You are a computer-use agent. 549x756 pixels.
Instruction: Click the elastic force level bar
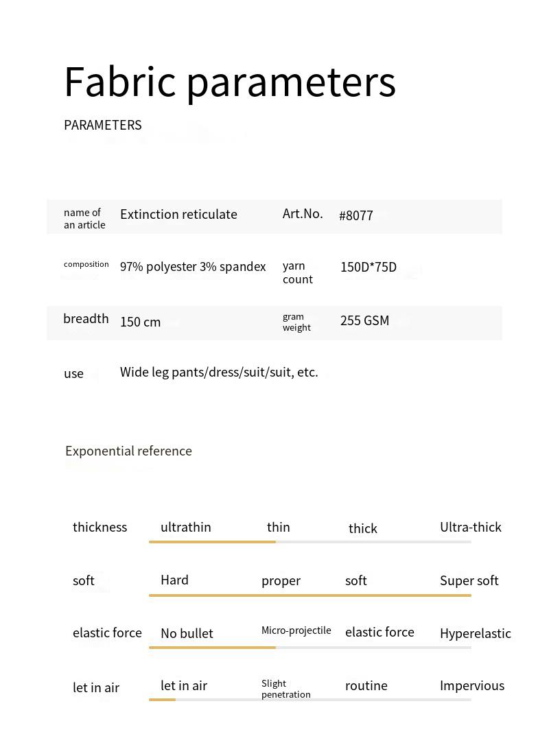pos(309,647)
